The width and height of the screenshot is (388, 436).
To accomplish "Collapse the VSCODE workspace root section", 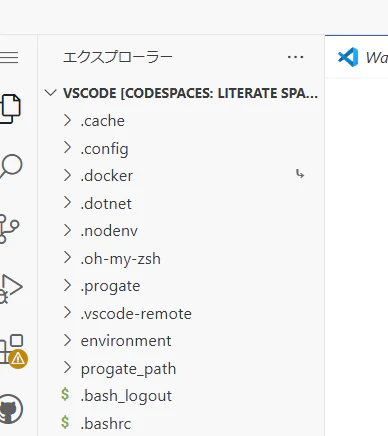I will [50, 93].
